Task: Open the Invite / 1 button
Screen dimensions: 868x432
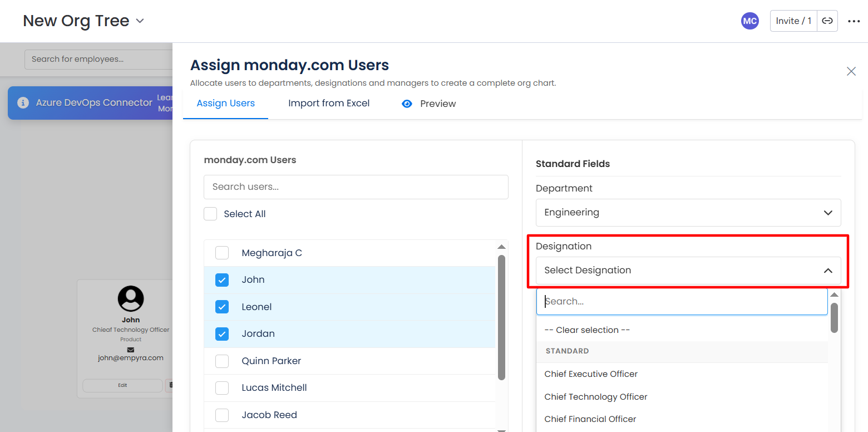Action: click(793, 21)
